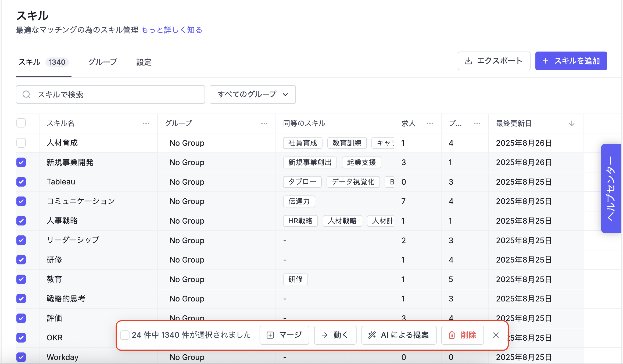Click the 動く move button
This screenshot has width=623, height=364.
(x=335, y=335)
